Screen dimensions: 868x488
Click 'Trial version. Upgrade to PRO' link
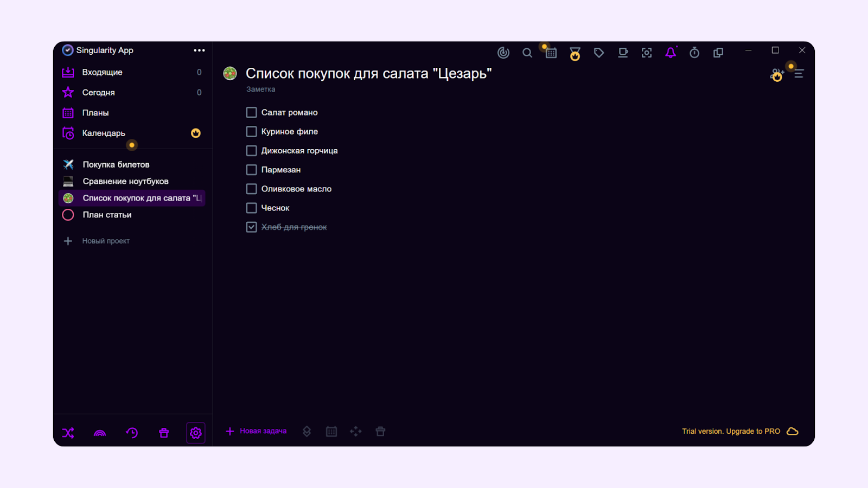click(731, 431)
